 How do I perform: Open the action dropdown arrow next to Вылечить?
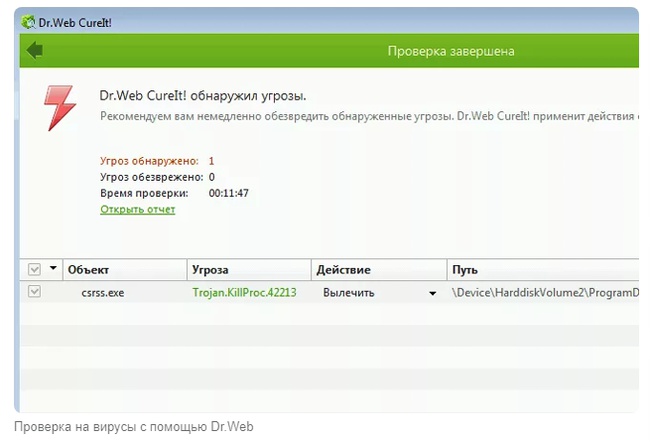tap(432, 293)
